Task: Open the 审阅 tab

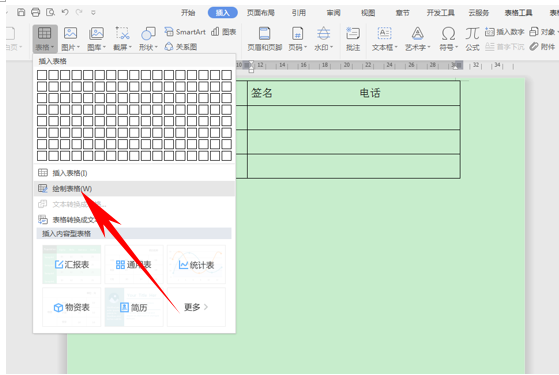Action: (333, 13)
